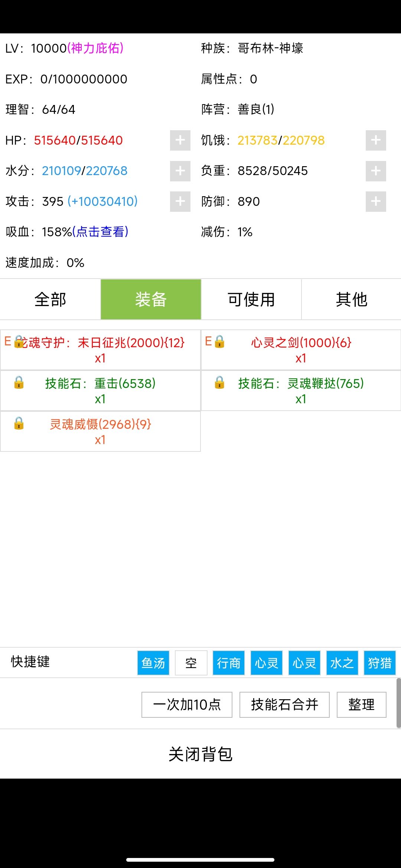The image size is (401, 868).
Task: Increase 防御 with its plus button
Action: pos(376,201)
